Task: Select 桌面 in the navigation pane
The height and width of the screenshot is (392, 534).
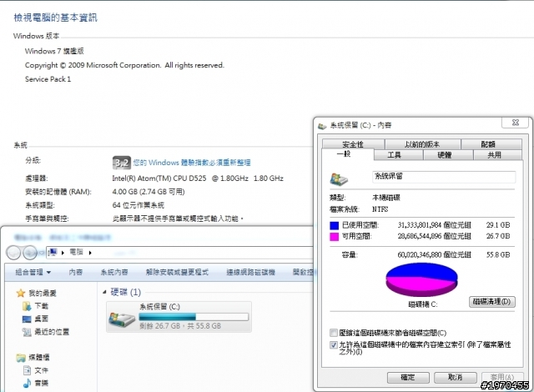Action: point(42,319)
